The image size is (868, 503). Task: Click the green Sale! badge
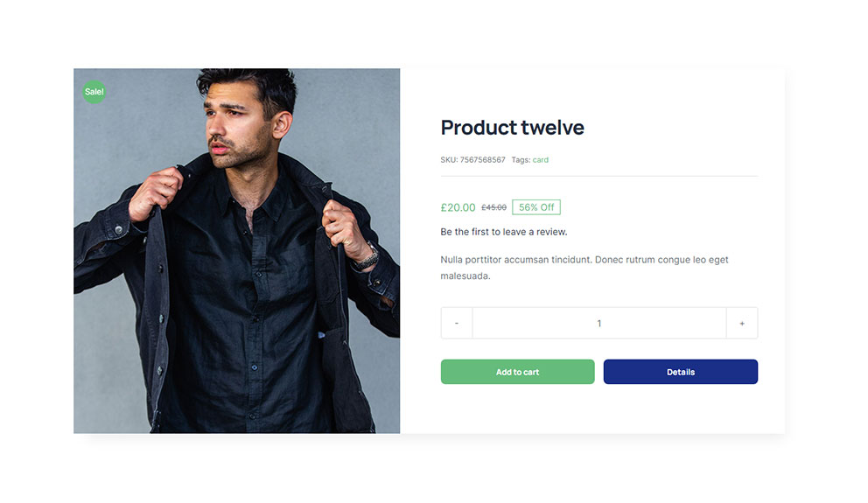pos(94,92)
